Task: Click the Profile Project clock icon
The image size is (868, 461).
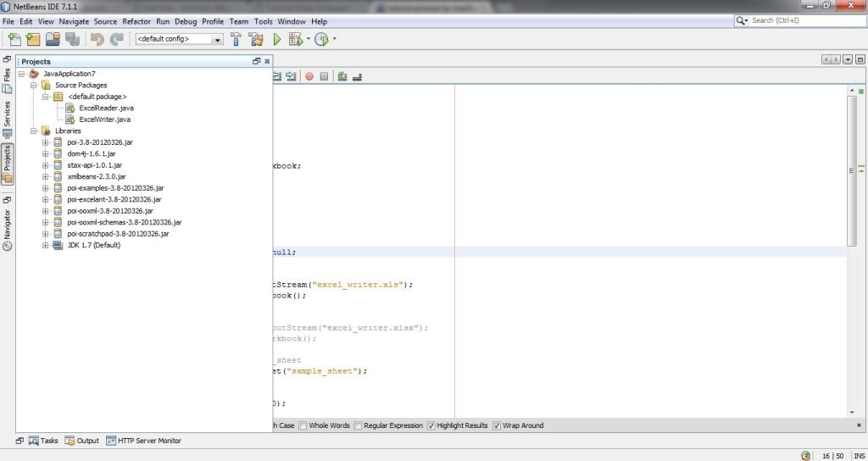Action: click(x=321, y=39)
